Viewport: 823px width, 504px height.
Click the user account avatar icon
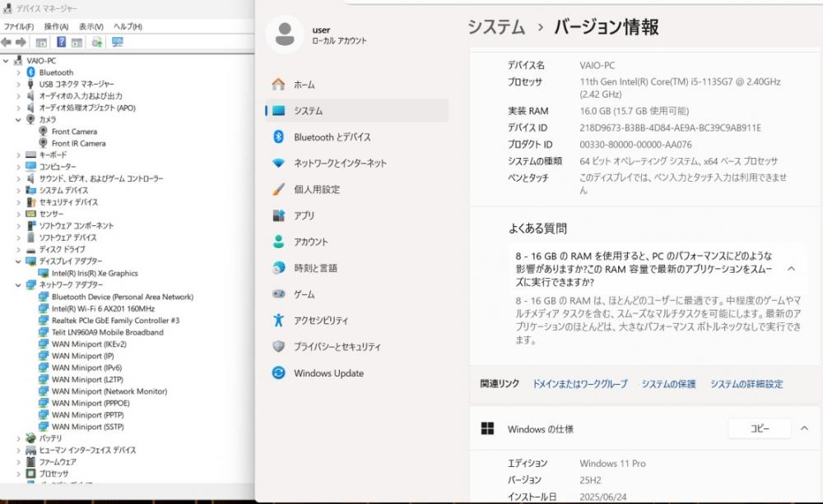285,34
